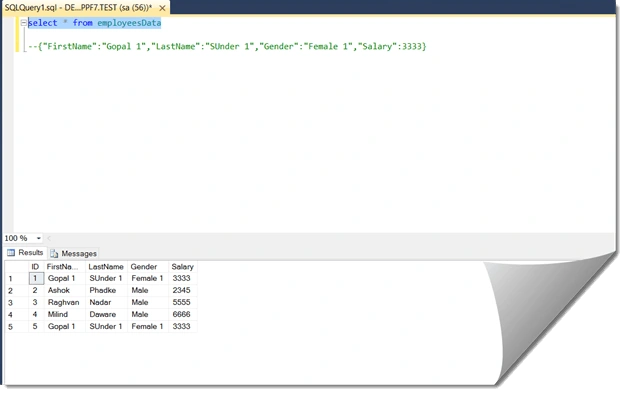
Task: Click the employeesData table name in query
Action: [x=129, y=23]
